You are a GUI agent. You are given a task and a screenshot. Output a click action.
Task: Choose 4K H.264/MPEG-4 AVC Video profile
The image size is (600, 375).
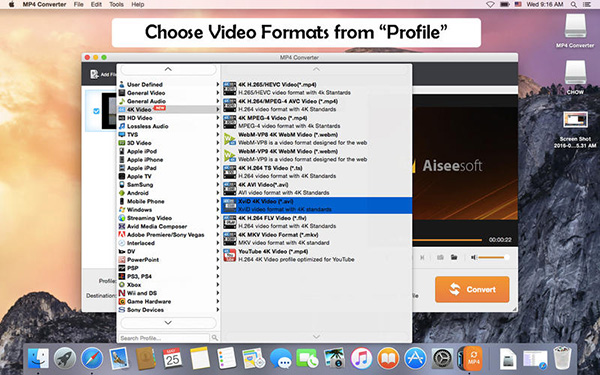coord(317,105)
